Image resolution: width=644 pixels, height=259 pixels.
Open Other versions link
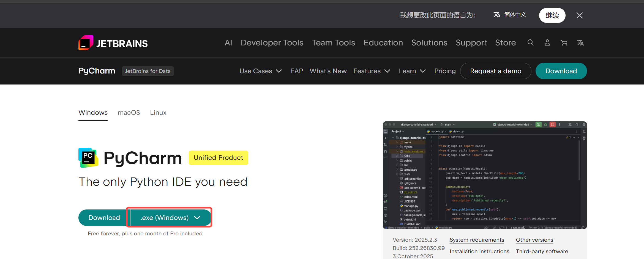pos(534,240)
